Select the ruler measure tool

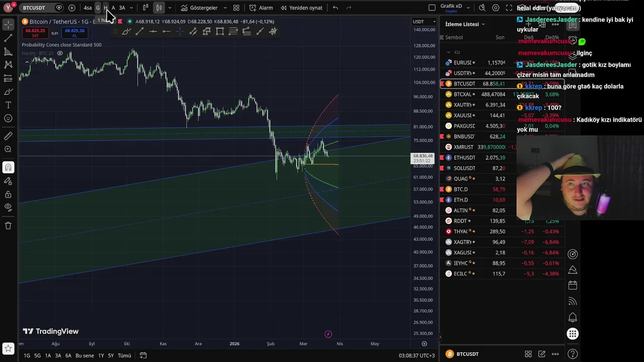(8, 136)
